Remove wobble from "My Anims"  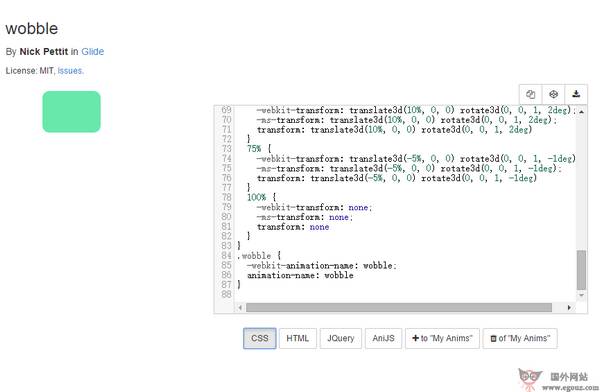tap(520, 338)
